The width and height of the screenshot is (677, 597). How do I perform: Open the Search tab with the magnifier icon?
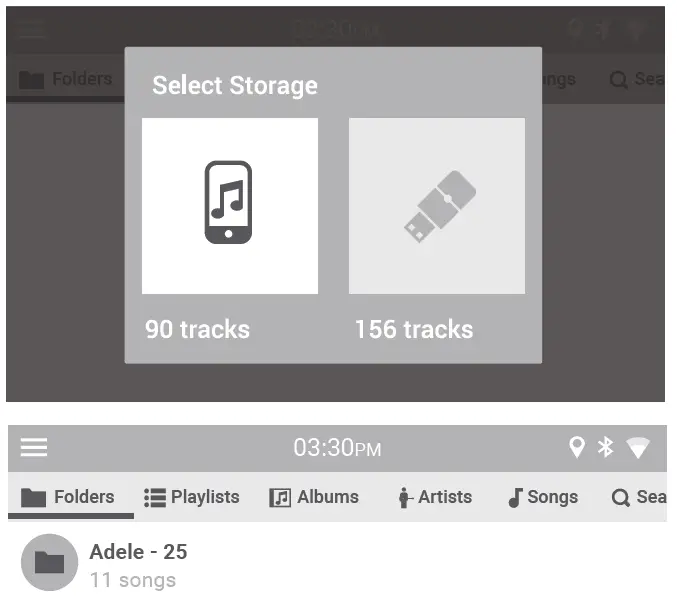pos(638,497)
